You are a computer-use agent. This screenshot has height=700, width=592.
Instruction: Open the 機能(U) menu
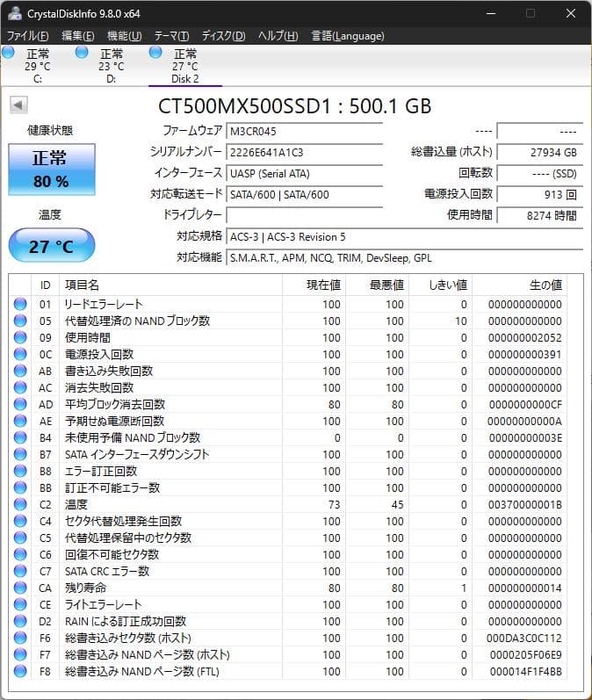(x=124, y=36)
